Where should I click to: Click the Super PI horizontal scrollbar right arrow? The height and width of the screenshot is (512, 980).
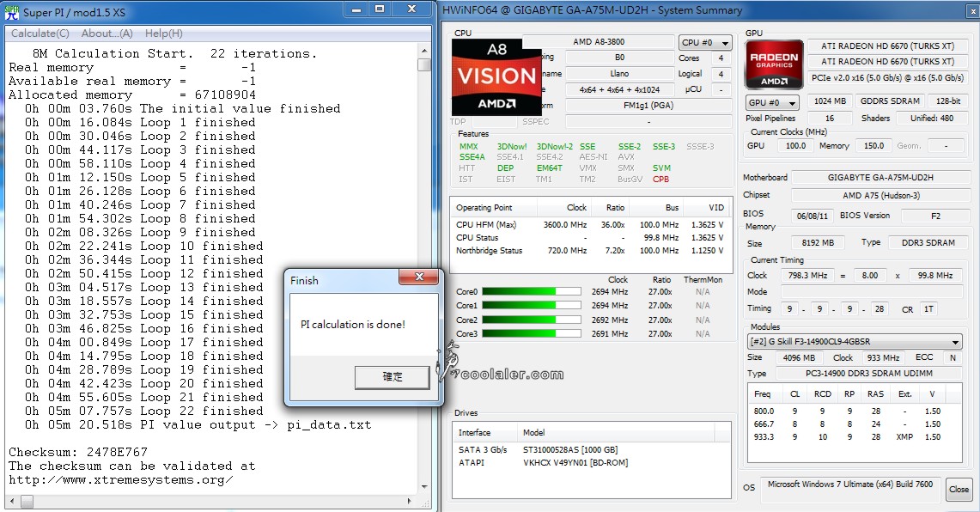(x=410, y=501)
